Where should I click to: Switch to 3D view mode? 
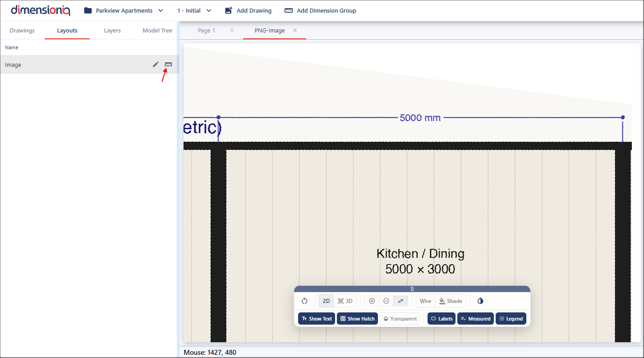[345, 301]
